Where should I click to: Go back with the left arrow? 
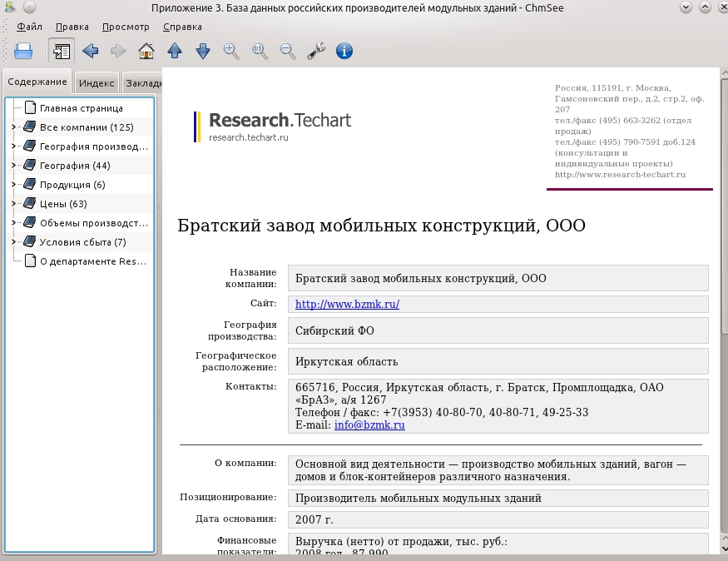(x=90, y=51)
